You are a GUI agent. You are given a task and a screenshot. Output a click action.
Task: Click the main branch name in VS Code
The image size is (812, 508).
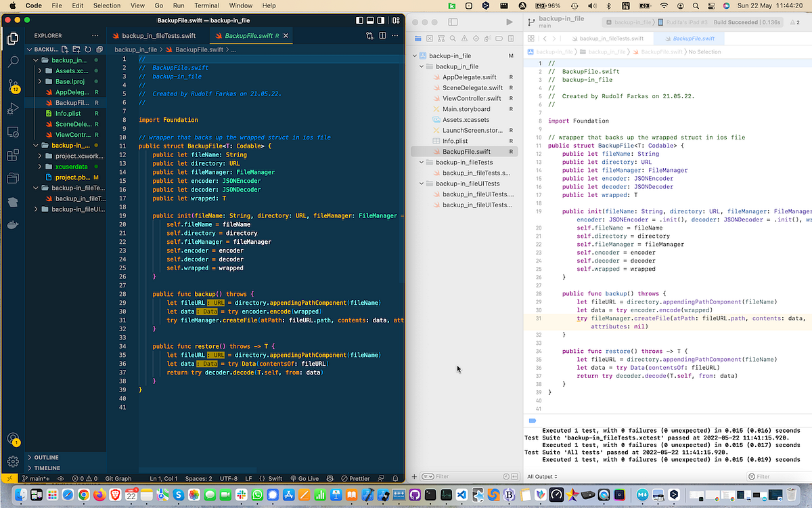[x=39, y=478]
